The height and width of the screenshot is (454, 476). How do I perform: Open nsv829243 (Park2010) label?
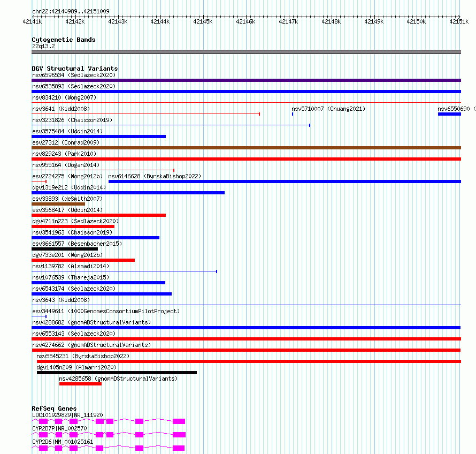(x=64, y=154)
